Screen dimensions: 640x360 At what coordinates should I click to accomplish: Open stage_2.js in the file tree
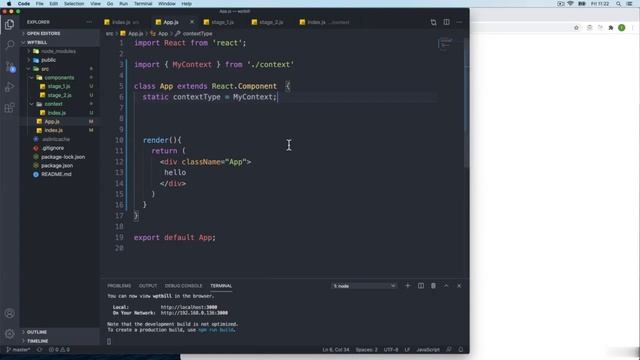pos(59,95)
